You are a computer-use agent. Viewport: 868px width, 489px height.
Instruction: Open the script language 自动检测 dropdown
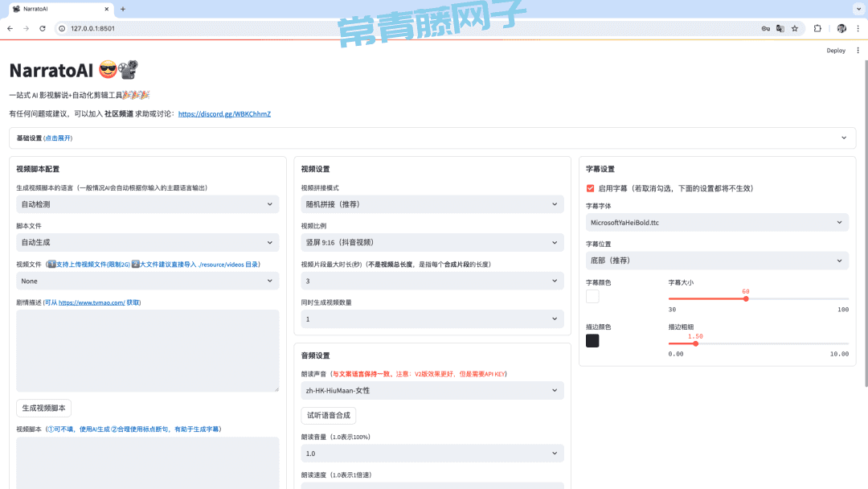coord(147,204)
